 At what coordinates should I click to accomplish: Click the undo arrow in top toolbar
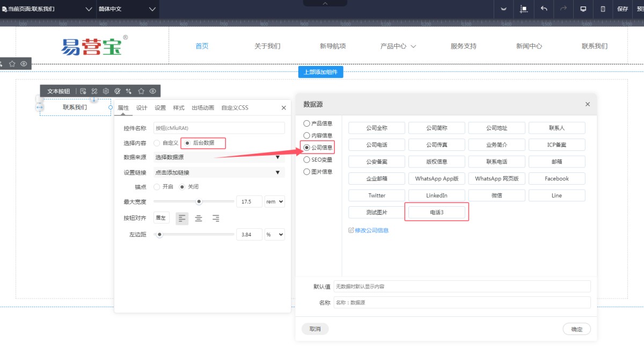tap(544, 9)
